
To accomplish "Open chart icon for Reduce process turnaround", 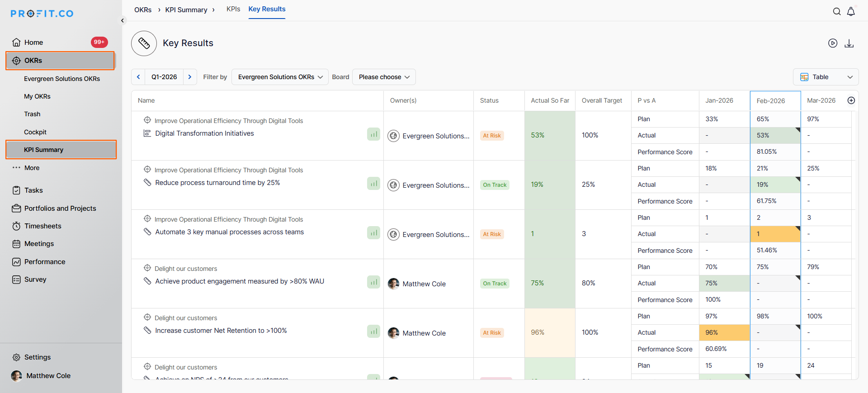I will tap(373, 184).
